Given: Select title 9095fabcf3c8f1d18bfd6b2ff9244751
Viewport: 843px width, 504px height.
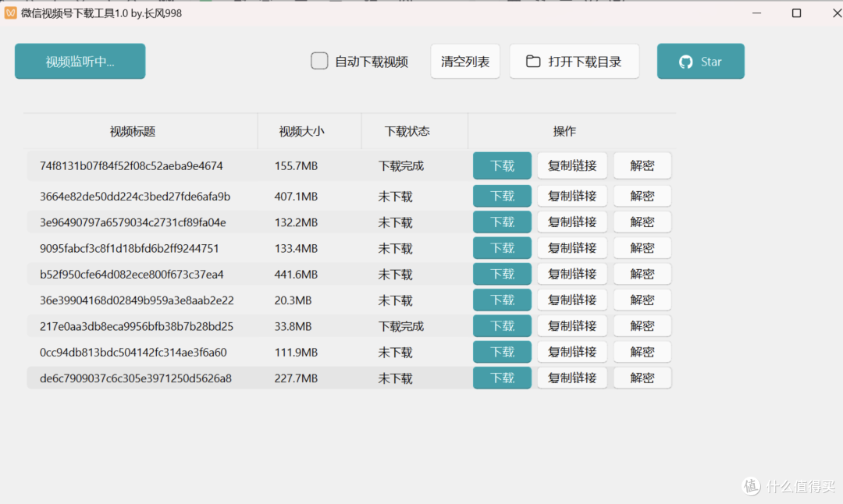Looking at the screenshot, I should 129,248.
